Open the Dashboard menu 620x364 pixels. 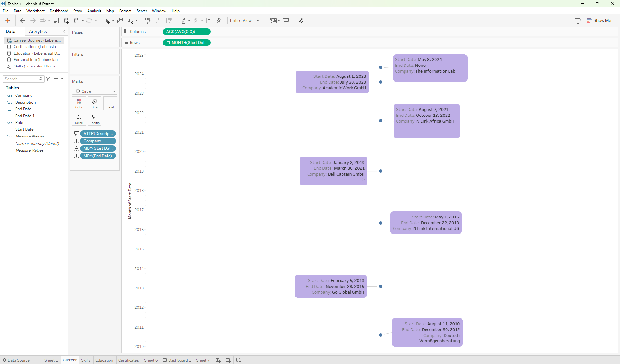[x=59, y=11]
